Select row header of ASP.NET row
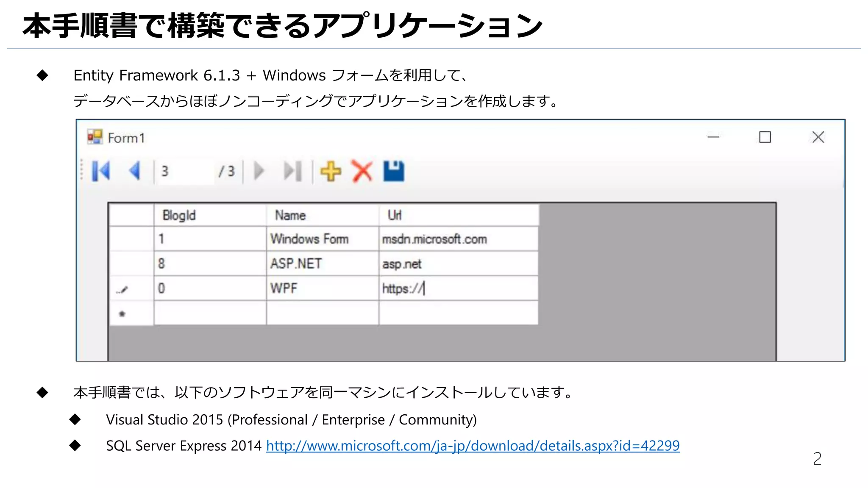 tap(131, 263)
